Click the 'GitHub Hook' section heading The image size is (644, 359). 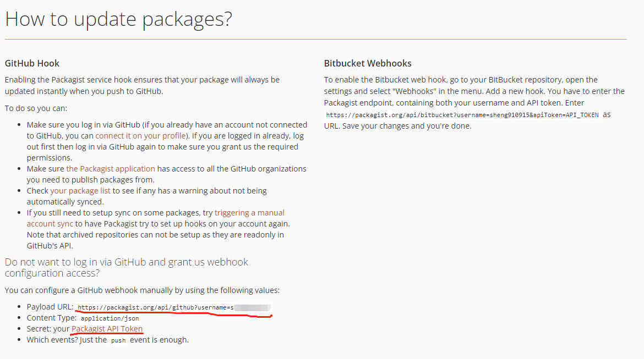32,63
